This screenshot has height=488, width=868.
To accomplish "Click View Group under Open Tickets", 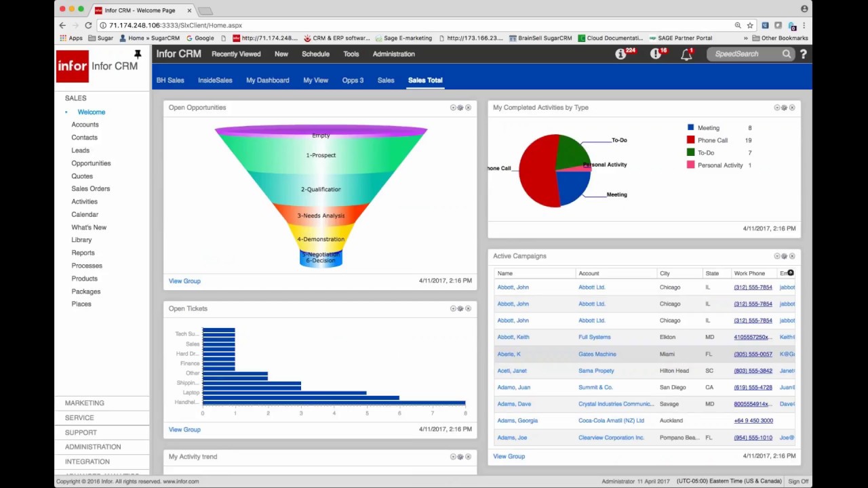I will (184, 430).
